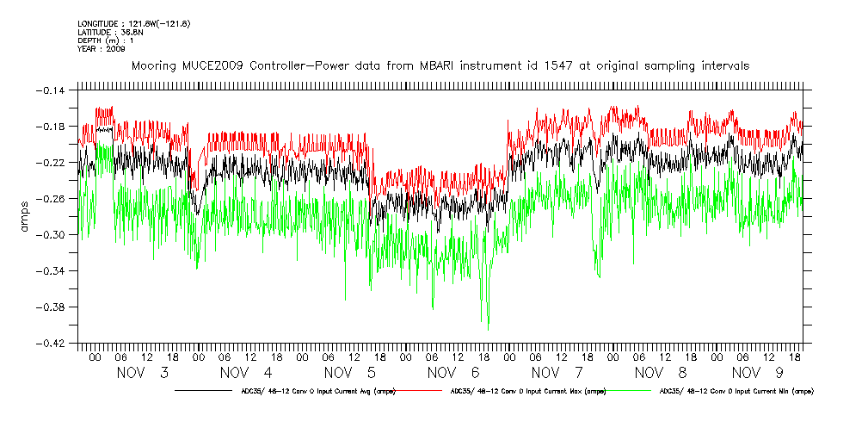Screen dimensions: 868x434
Task: Click the plot title text
Action: click(439, 65)
